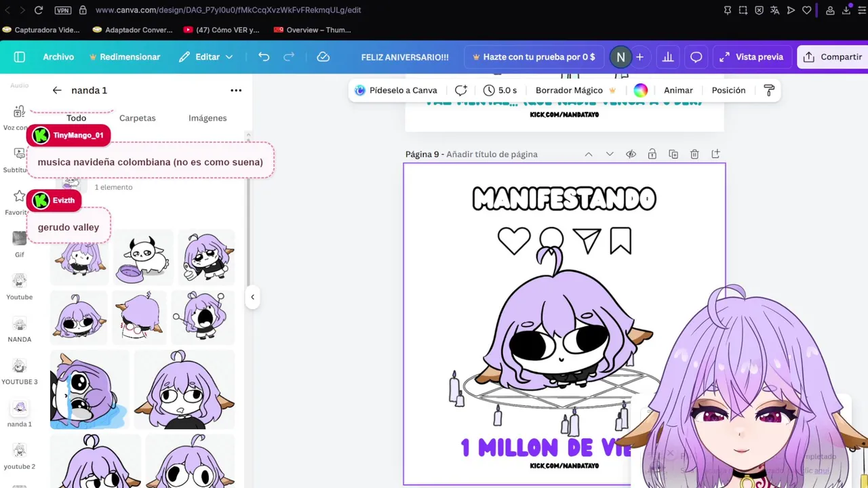Open Vista previa
This screenshot has height=488, width=868.
tap(751, 57)
